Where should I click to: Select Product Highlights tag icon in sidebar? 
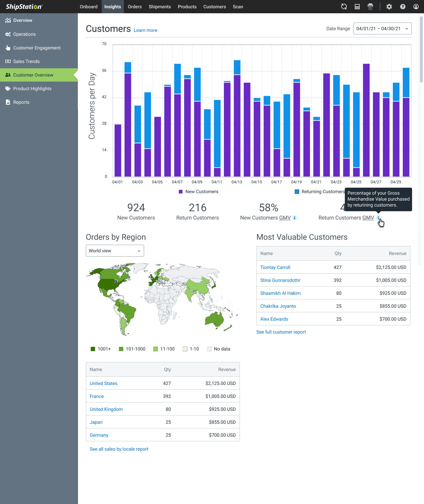click(x=8, y=89)
